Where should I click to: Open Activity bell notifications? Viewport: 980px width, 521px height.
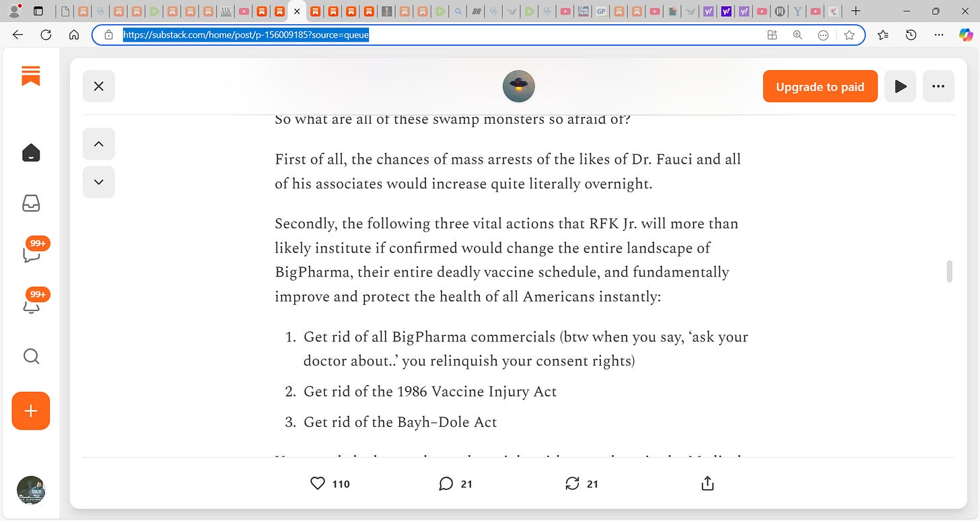[x=31, y=306]
